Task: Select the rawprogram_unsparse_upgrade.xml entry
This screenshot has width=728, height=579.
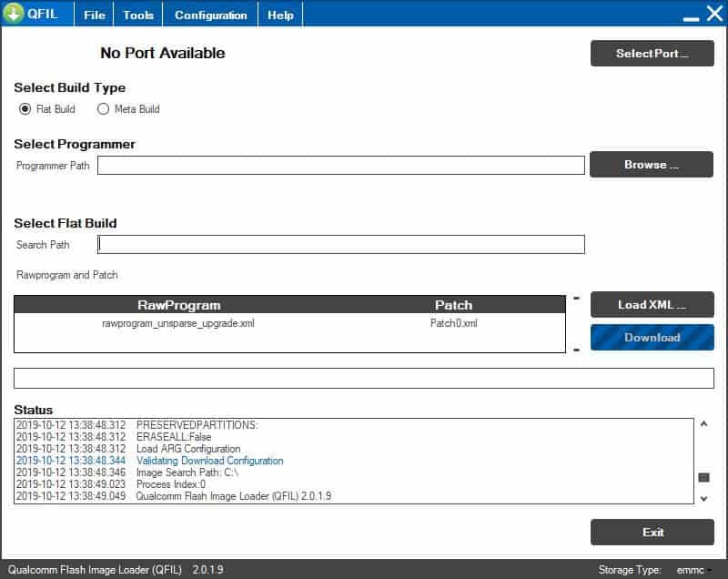Action: [178, 323]
